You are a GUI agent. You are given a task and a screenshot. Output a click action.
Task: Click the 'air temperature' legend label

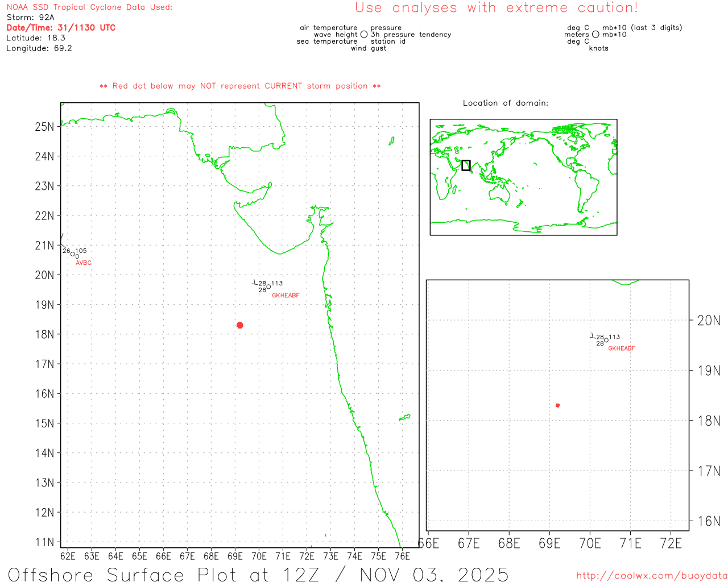pyautogui.click(x=329, y=28)
